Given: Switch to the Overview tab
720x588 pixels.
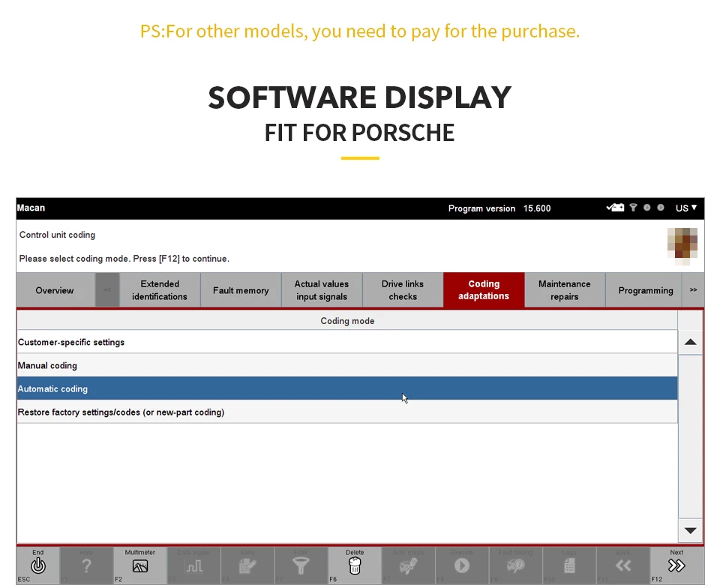Looking at the screenshot, I should 55,290.
